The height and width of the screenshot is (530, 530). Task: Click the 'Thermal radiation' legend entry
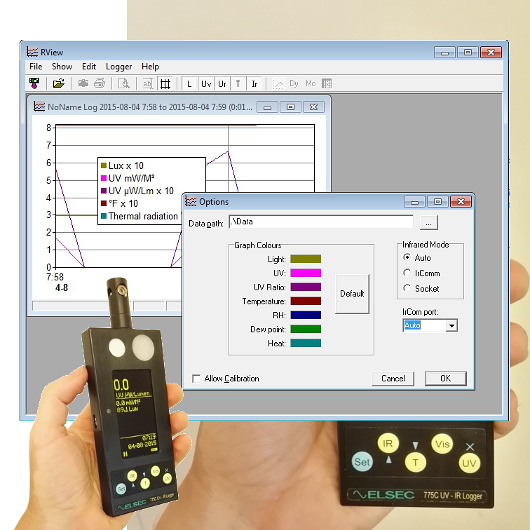(x=139, y=216)
